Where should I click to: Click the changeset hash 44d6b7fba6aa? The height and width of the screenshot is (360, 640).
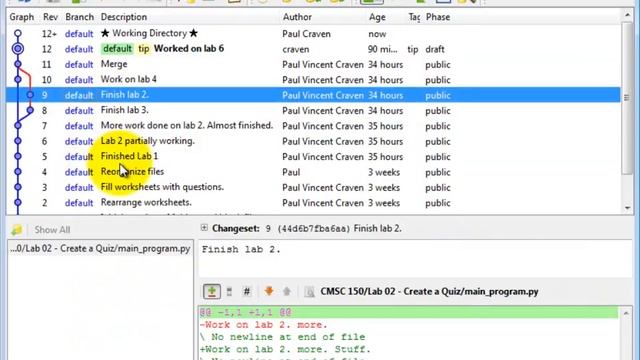(313, 229)
